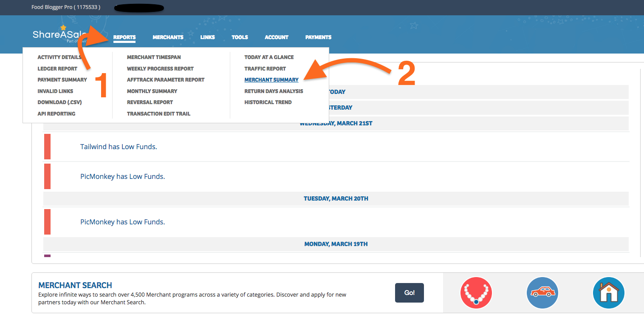644x320 pixels.
Task: Select the house home category icon
Action: [x=609, y=293]
